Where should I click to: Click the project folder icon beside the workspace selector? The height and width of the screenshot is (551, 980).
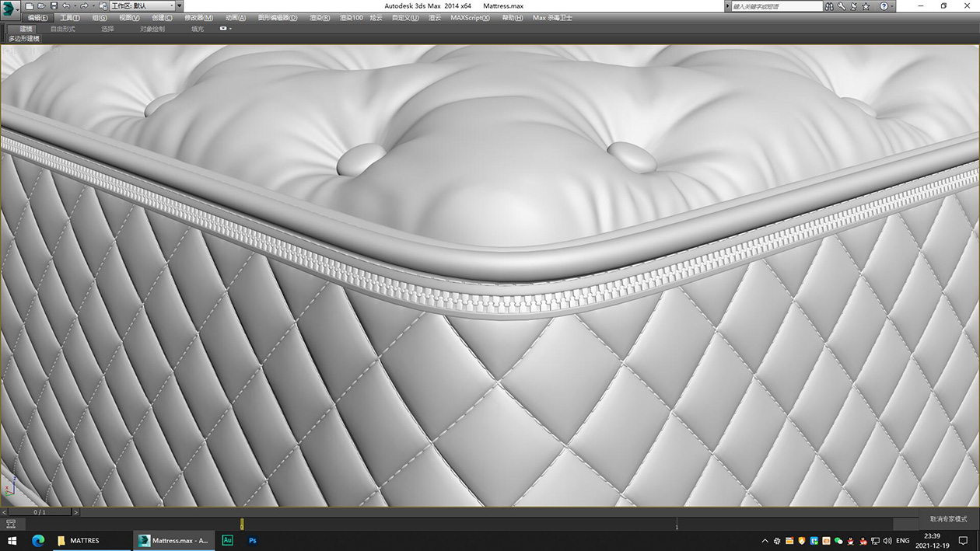click(103, 6)
